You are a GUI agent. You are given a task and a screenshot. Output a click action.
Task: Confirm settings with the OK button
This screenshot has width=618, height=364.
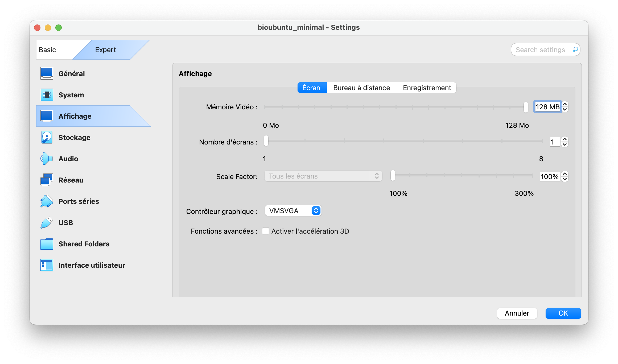click(563, 313)
